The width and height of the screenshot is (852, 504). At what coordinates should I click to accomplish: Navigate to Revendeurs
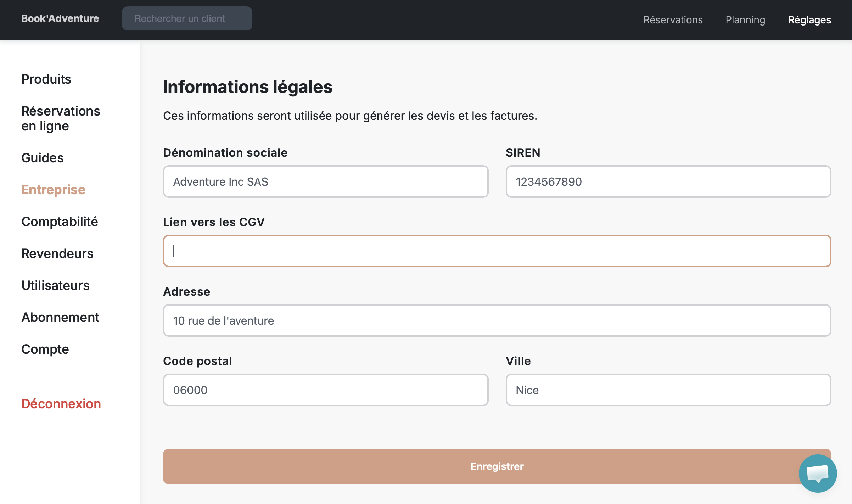coord(57,253)
